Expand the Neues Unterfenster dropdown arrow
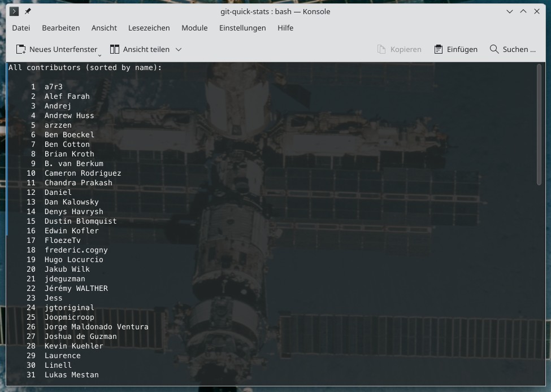Viewport: 551px width, 392px height. [x=100, y=55]
